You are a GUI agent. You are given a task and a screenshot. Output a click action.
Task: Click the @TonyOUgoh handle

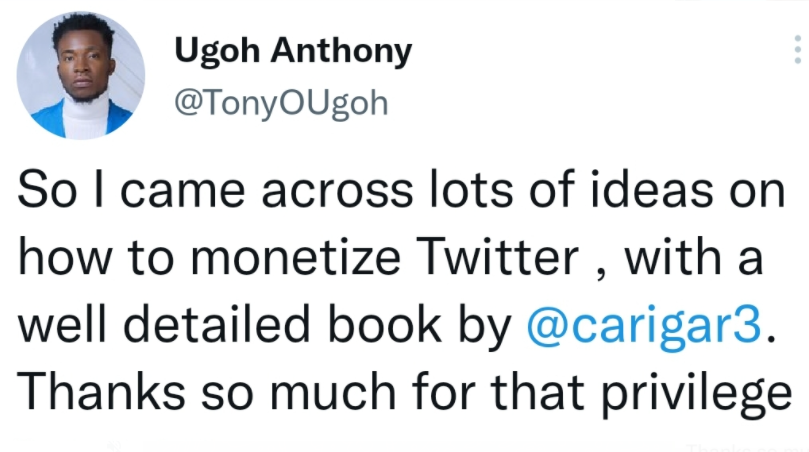pyautogui.click(x=280, y=104)
